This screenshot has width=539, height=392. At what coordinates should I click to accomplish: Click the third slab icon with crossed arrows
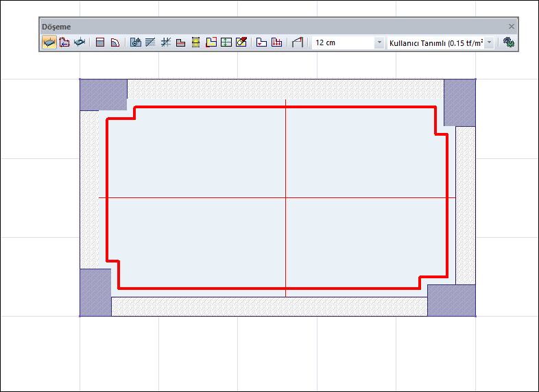pyautogui.click(x=80, y=42)
